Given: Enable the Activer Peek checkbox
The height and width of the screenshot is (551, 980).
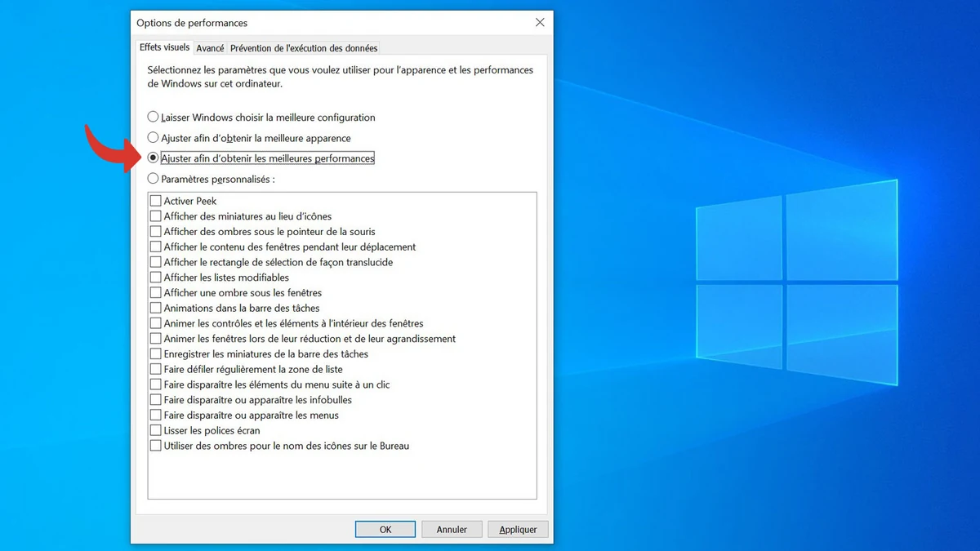Looking at the screenshot, I should (x=155, y=200).
